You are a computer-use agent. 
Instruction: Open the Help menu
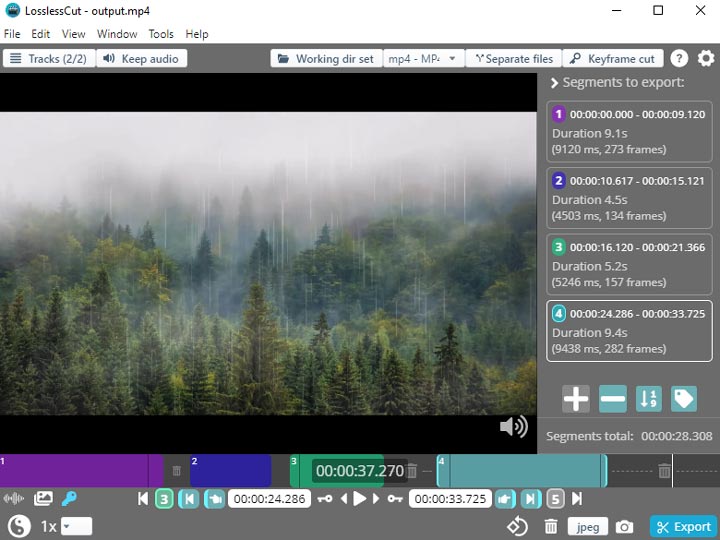tap(197, 34)
